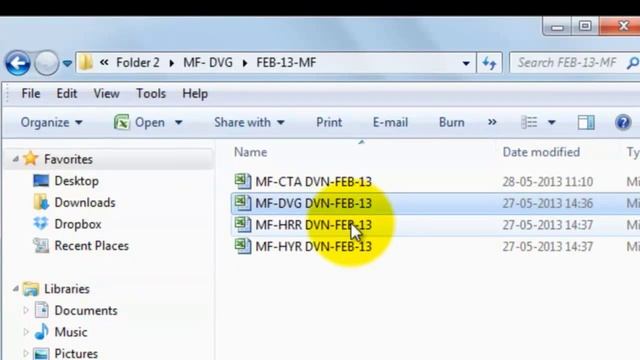Open the Help menu
640x360 pixels.
pos(195,93)
